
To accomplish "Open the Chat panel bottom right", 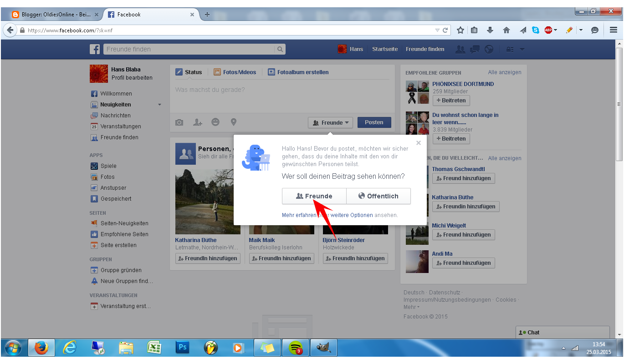I will (563, 332).
